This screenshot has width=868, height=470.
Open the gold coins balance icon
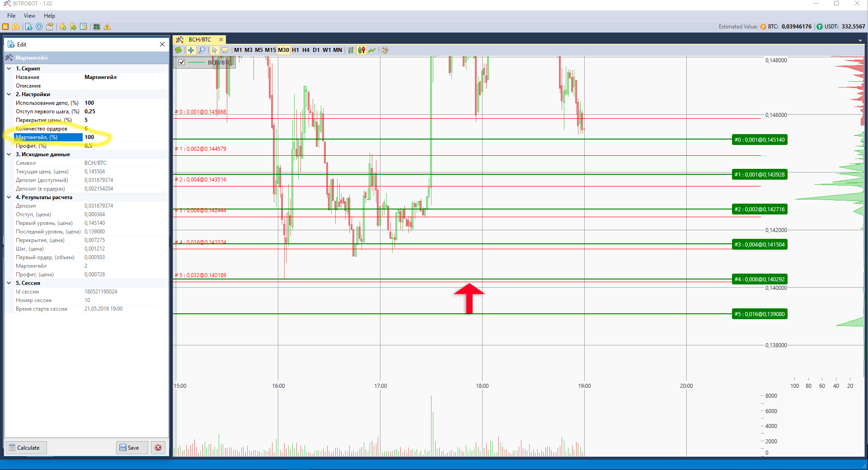[x=16, y=27]
